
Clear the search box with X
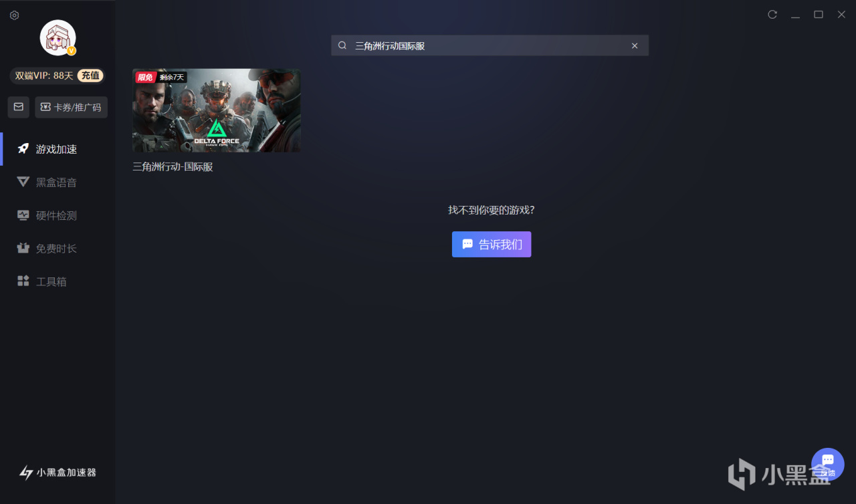(x=635, y=45)
